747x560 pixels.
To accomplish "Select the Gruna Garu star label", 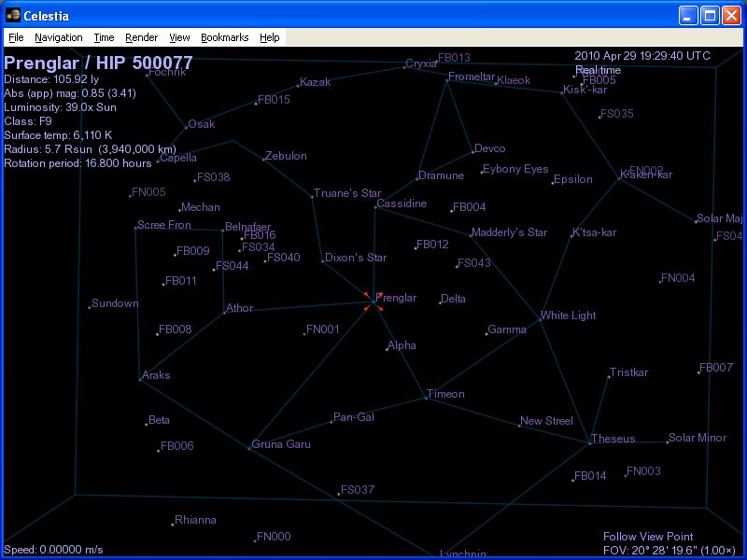I will 281,444.
